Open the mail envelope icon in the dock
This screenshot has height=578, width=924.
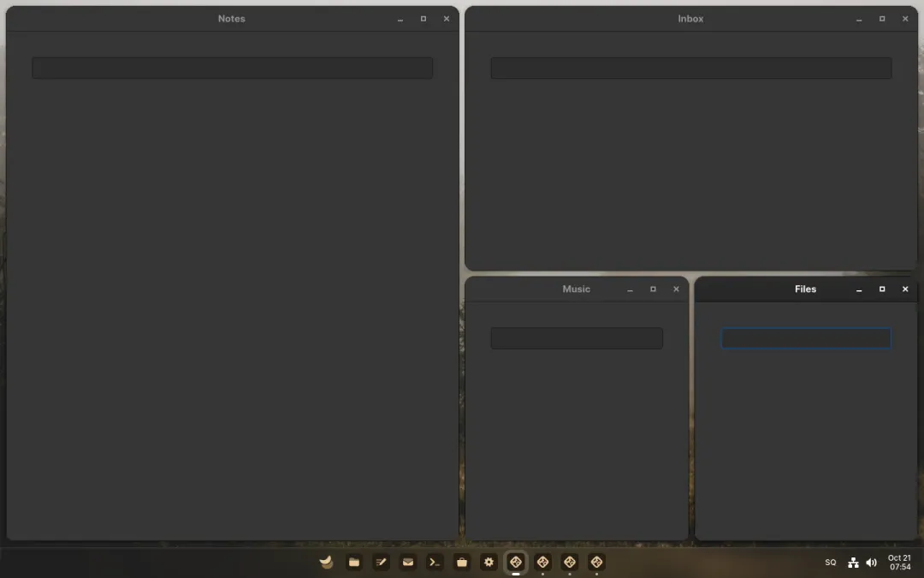tap(408, 562)
